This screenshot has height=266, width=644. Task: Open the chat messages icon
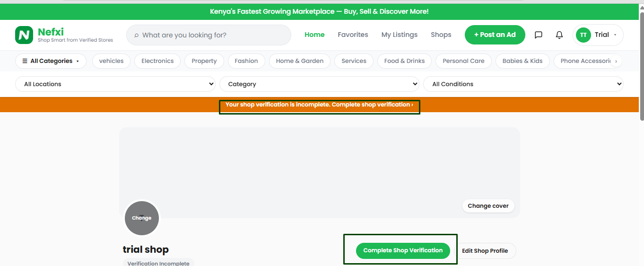click(x=538, y=35)
